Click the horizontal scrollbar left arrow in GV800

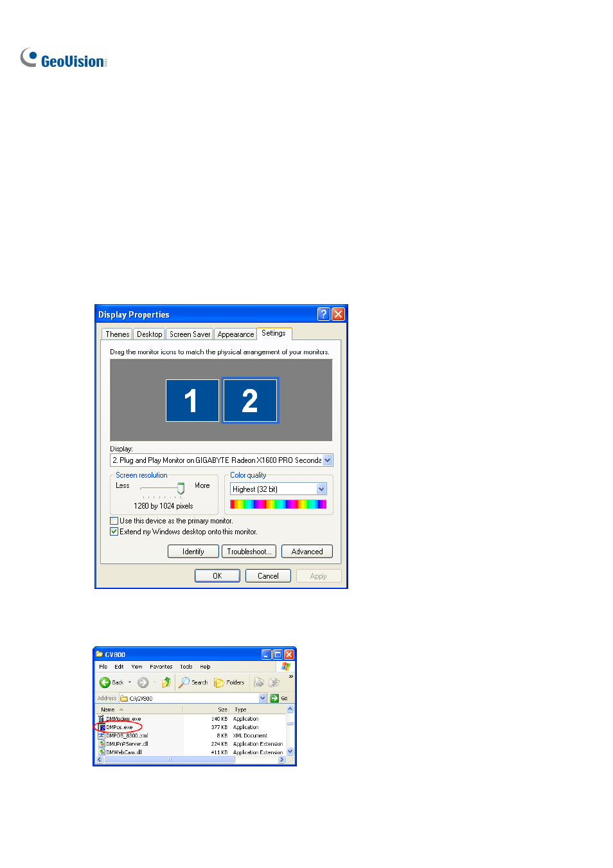point(100,760)
